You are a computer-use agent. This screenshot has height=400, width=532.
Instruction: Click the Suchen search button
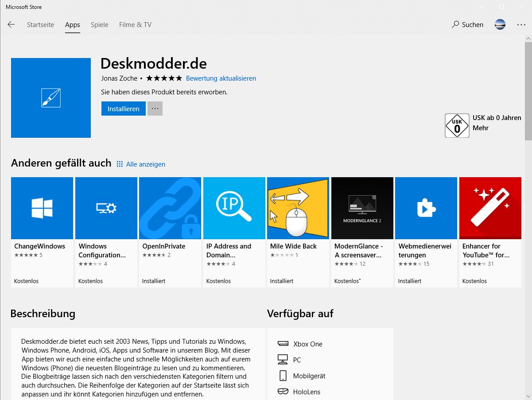[x=467, y=25]
